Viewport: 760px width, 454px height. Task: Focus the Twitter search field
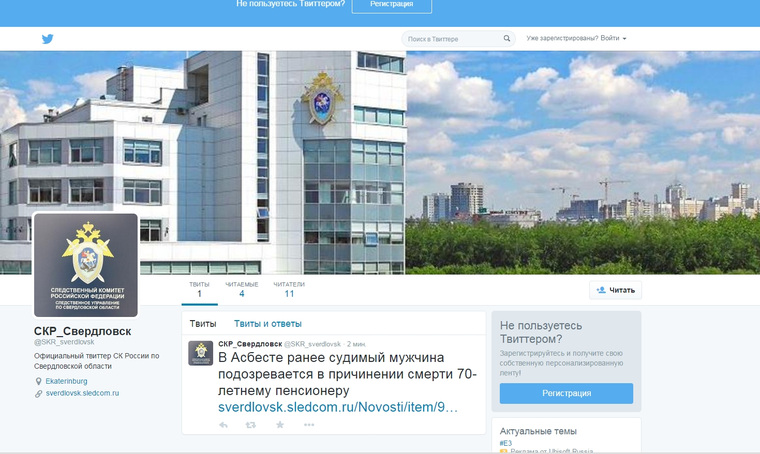pos(458,39)
